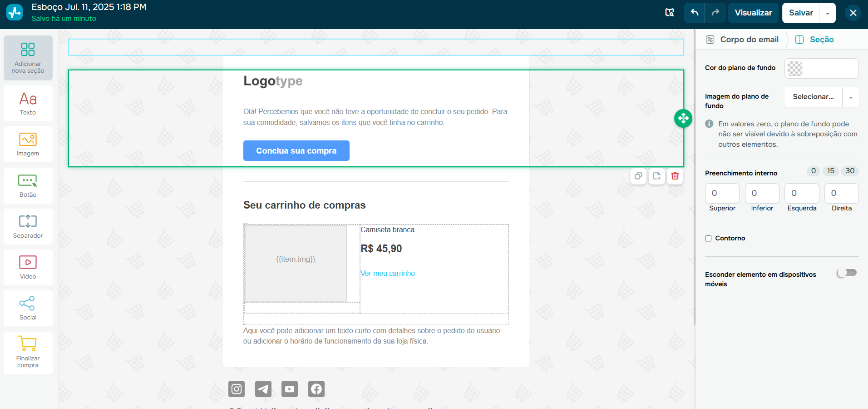Click the Visualizar button
This screenshot has height=409, width=868.
(753, 13)
